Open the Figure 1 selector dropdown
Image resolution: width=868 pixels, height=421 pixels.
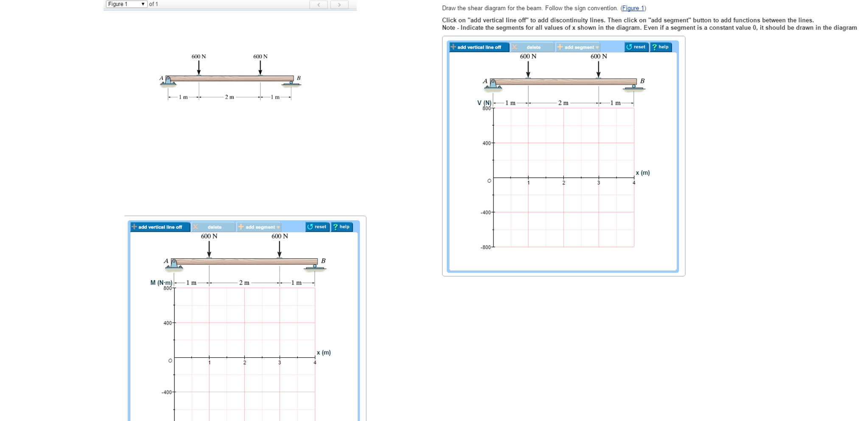pyautogui.click(x=126, y=4)
